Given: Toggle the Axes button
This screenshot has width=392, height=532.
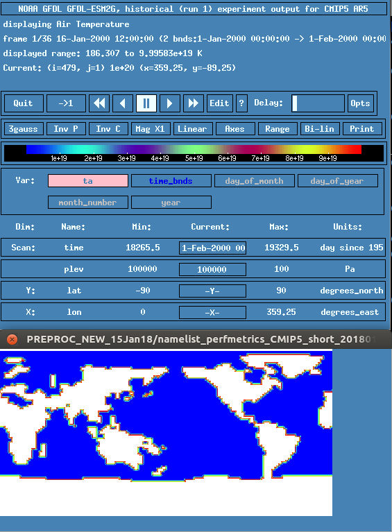Looking at the screenshot, I should [x=235, y=129].
